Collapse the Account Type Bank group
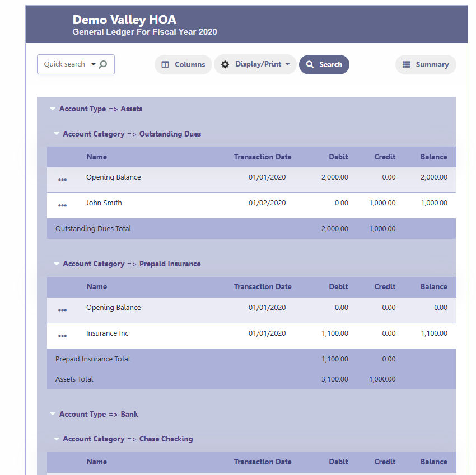Image resolution: width=476 pixels, height=475 pixels. click(x=53, y=415)
